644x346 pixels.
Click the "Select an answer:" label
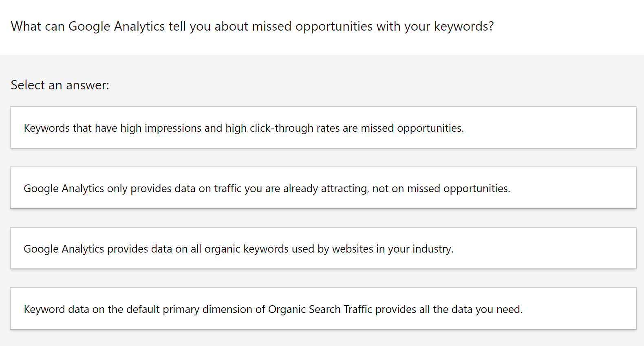pyautogui.click(x=60, y=85)
